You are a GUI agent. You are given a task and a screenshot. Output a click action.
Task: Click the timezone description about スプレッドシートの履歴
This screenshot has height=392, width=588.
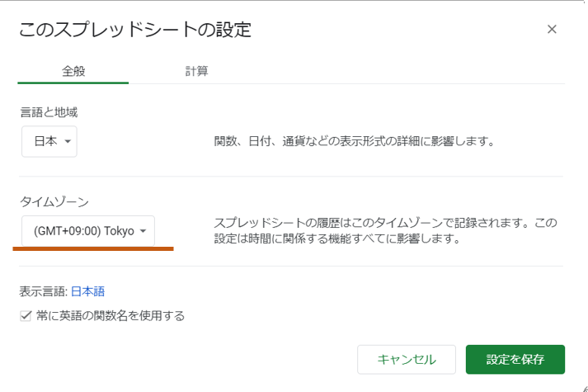click(x=385, y=231)
